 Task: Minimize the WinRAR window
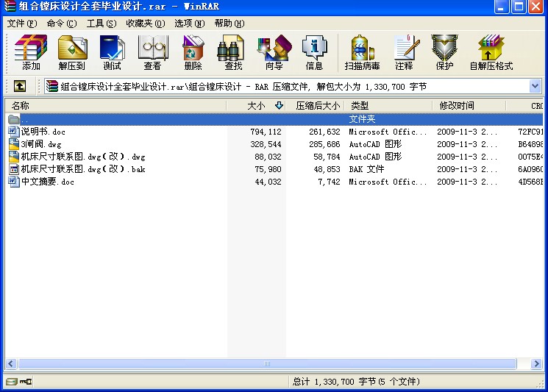502,7
